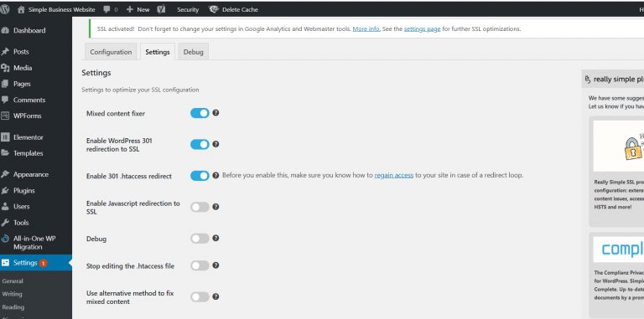The height and width of the screenshot is (319, 644).
Task: Click the Tools wrench icon
Action: coord(5,223)
